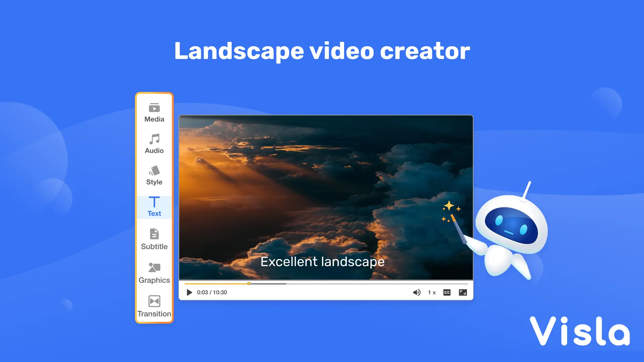Toggle closed captions with the CC button
The image size is (644, 362).
tap(447, 292)
